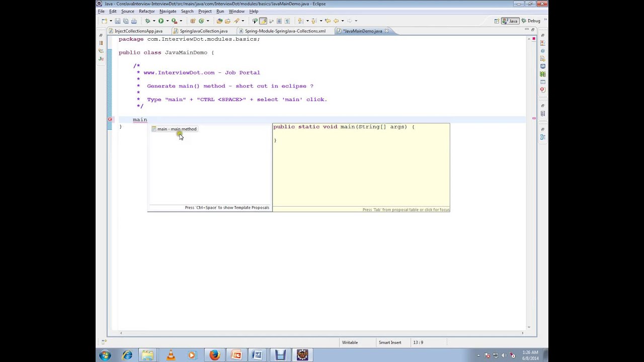
Task: Open Microsoft Word from the taskbar
Action: click(258, 355)
